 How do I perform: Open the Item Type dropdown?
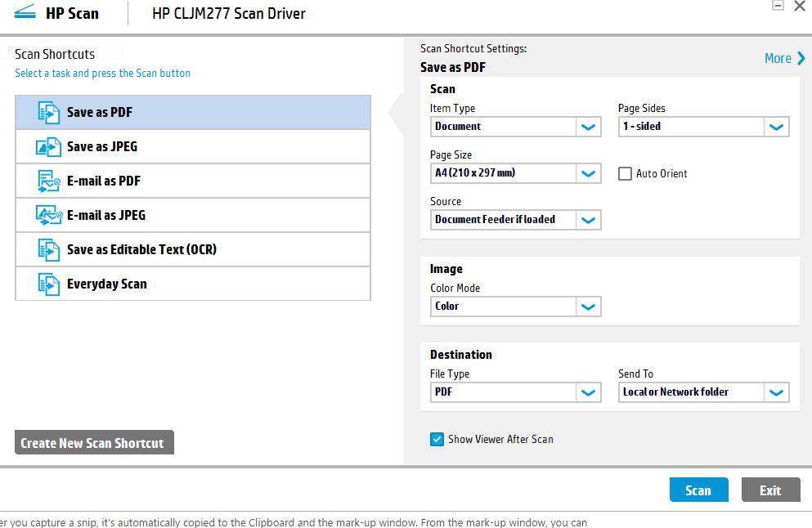588,127
